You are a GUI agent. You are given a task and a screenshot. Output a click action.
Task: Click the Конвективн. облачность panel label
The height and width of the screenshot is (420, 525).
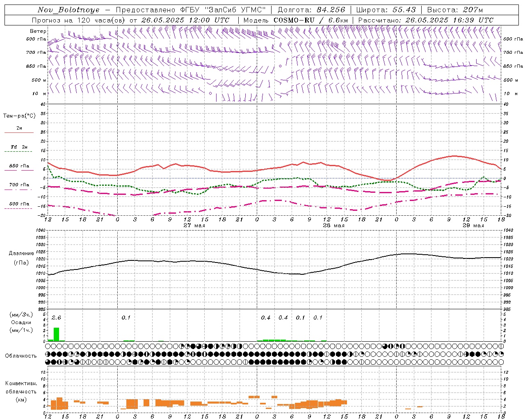click(21, 387)
